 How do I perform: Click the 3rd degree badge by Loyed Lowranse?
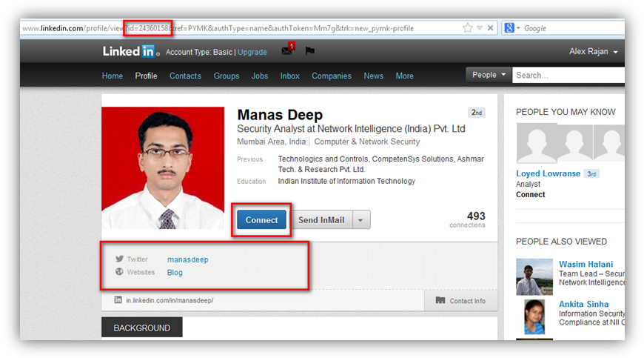[x=591, y=174]
